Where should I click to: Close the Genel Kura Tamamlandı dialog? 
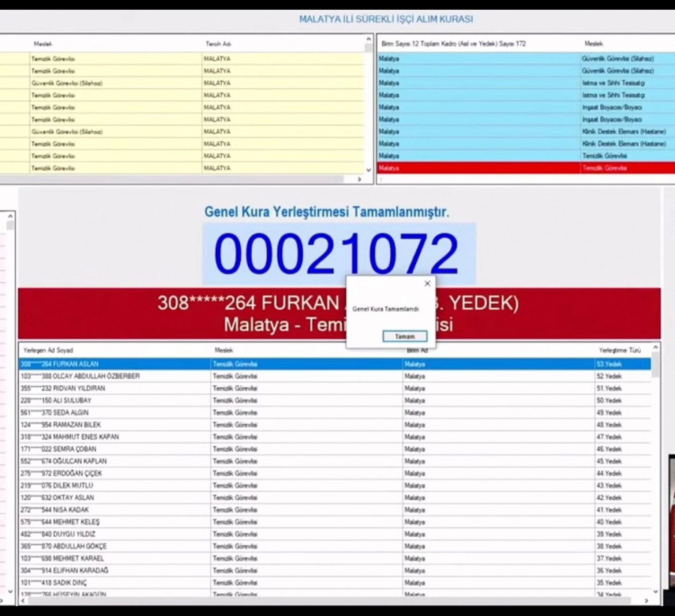427,284
